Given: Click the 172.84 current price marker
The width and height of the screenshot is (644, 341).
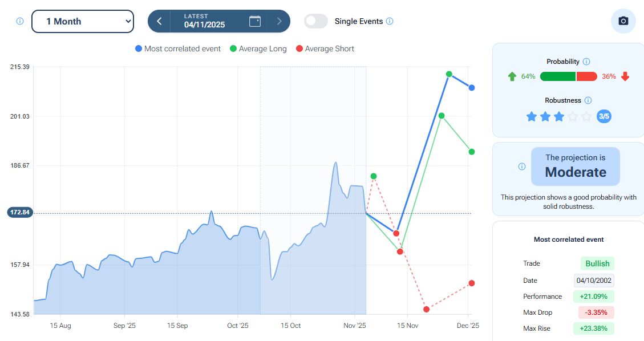Looking at the screenshot, I should point(20,213).
